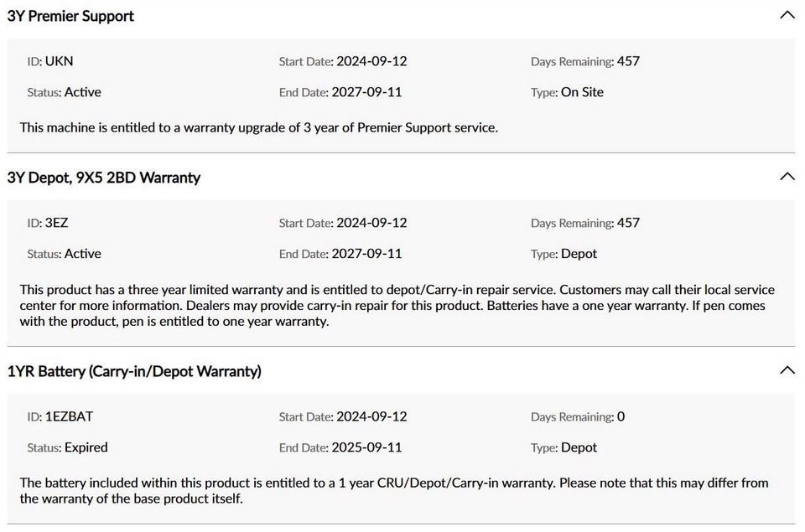The height and width of the screenshot is (532, 805).
Task: Click the 1YR Battery (Carry-in/Depot Warranty) heading
Action: tap(134, 371)
